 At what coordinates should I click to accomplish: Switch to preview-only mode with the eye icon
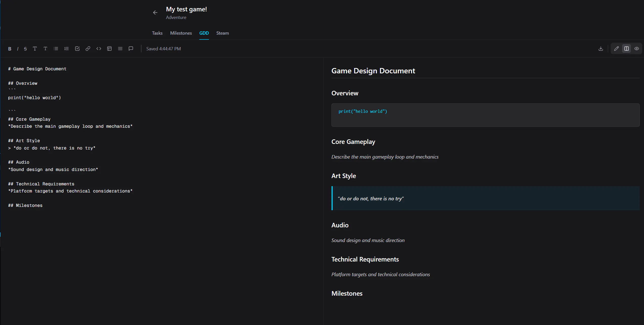pyautogui.click(x=637, y=49)
